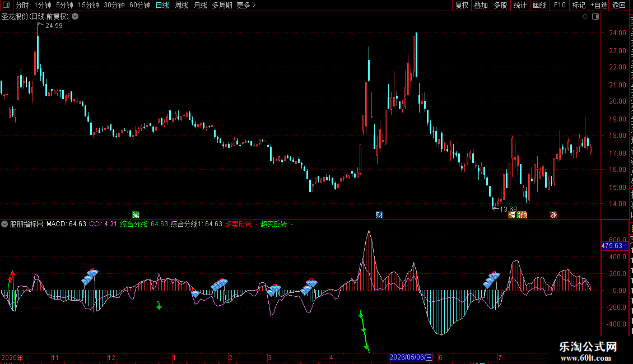This screenshot has height=364, width=633.
Task: Click the red up arrow signal at chart start
Action: coord(11,277)
